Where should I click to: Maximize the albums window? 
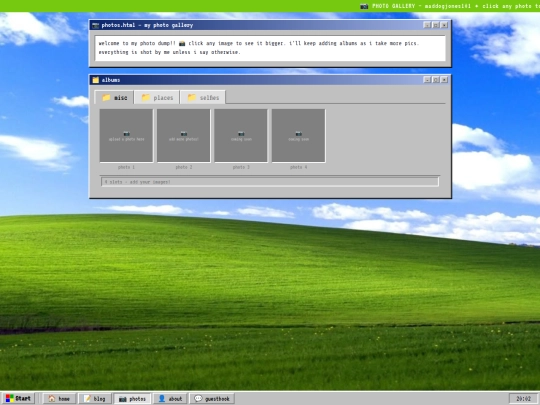436,80
